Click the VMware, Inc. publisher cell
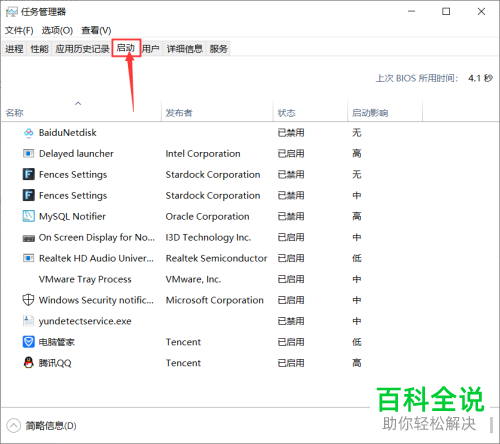This screenshot has width=500, height=444. pos(193,279)
